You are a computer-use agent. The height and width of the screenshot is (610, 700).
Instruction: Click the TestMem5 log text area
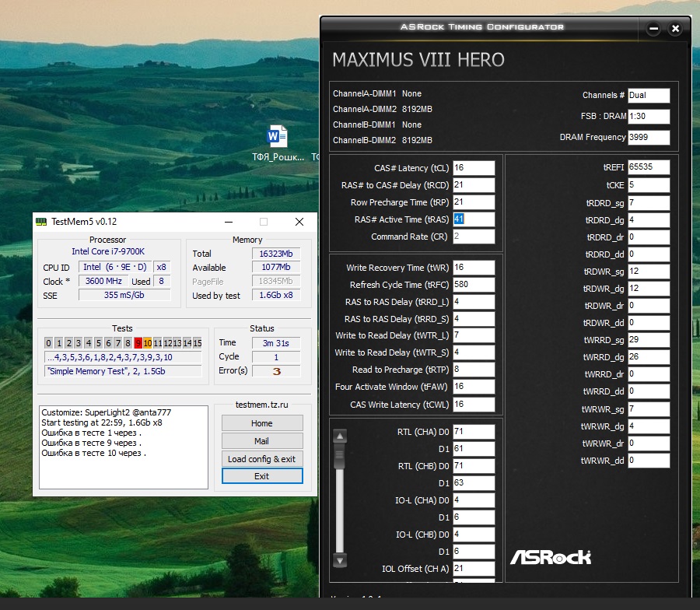[124, 447]
